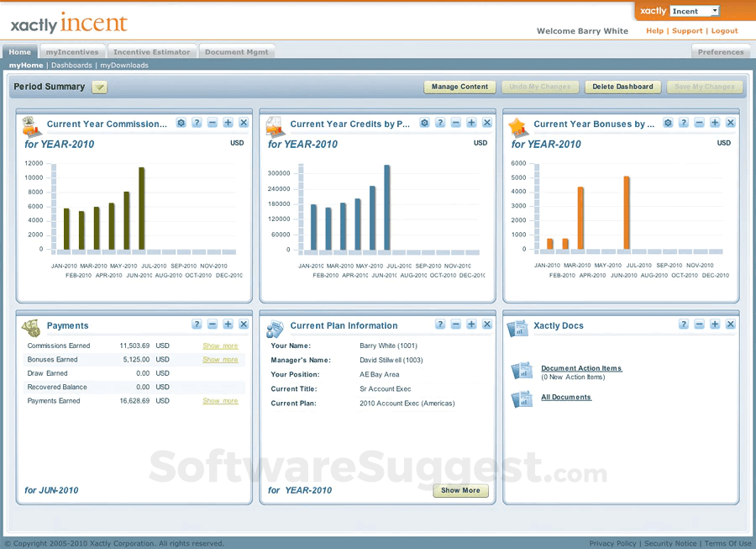Open the Period Summary dropdown arrow
Viewport: 756px width, 549px height.
(x=99, y=87)
